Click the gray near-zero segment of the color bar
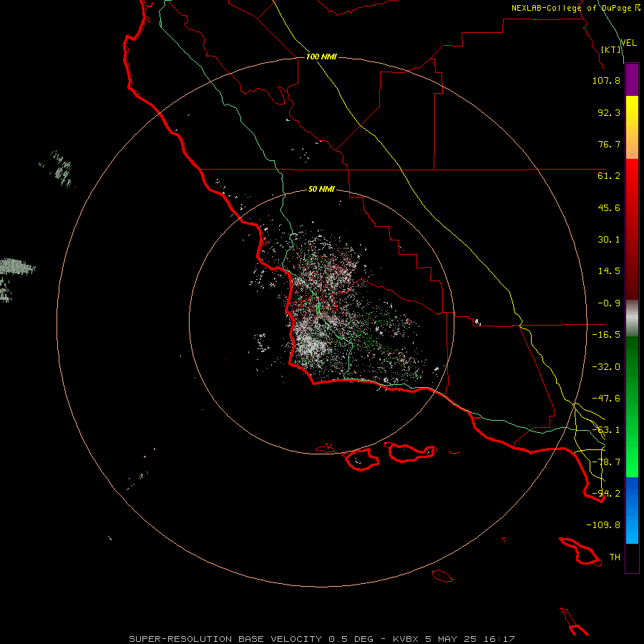This screenshot has height=644, width=644. [632, 318]
